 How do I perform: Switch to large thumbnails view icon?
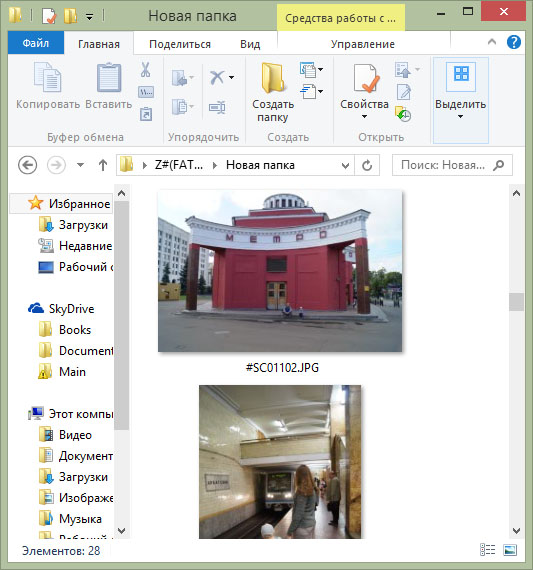click(510, 550)
